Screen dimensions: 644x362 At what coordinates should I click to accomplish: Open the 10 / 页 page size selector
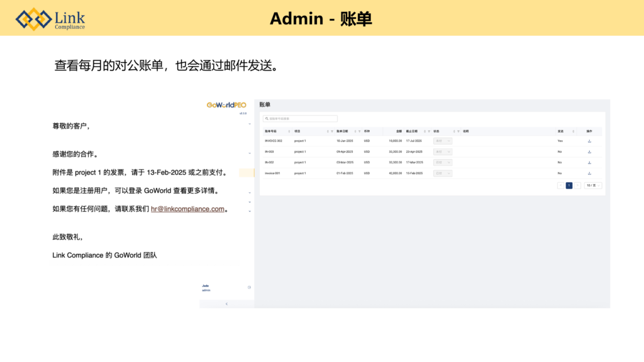click(592, 185)
